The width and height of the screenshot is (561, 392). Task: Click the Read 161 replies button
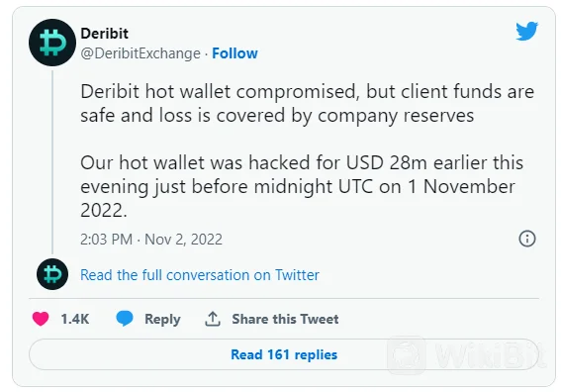coord(284,354)
